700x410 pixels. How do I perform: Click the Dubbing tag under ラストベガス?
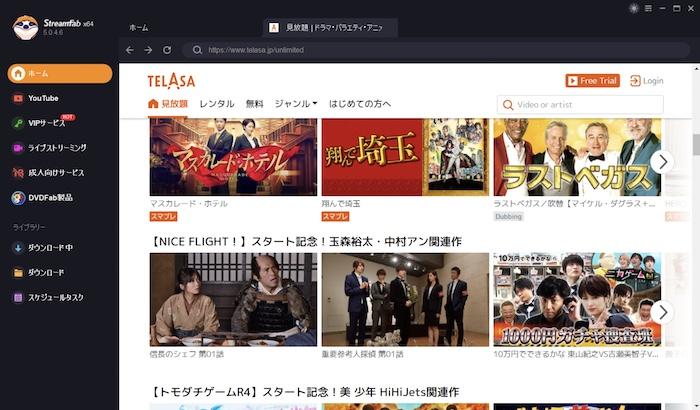(508, 217)
